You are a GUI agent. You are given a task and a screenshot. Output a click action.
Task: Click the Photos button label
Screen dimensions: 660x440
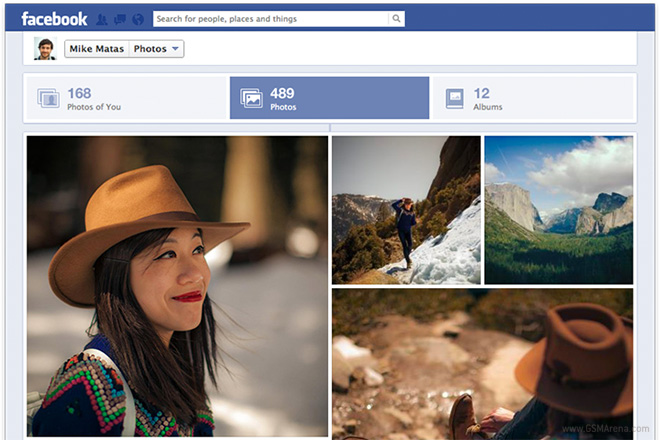[150, 49]
